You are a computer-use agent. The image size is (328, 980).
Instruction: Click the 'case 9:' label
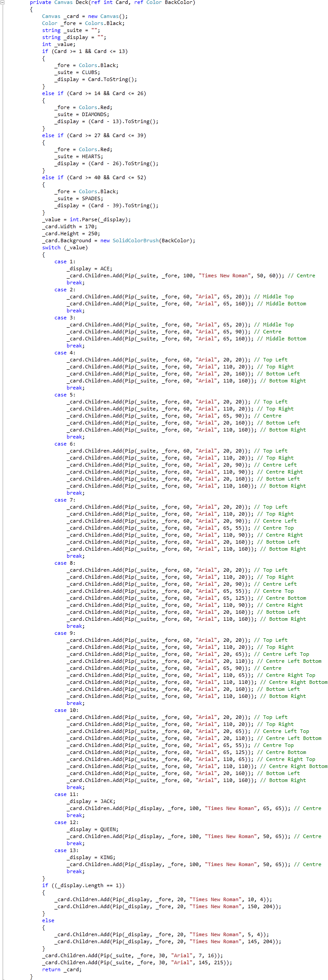point(65,633)
